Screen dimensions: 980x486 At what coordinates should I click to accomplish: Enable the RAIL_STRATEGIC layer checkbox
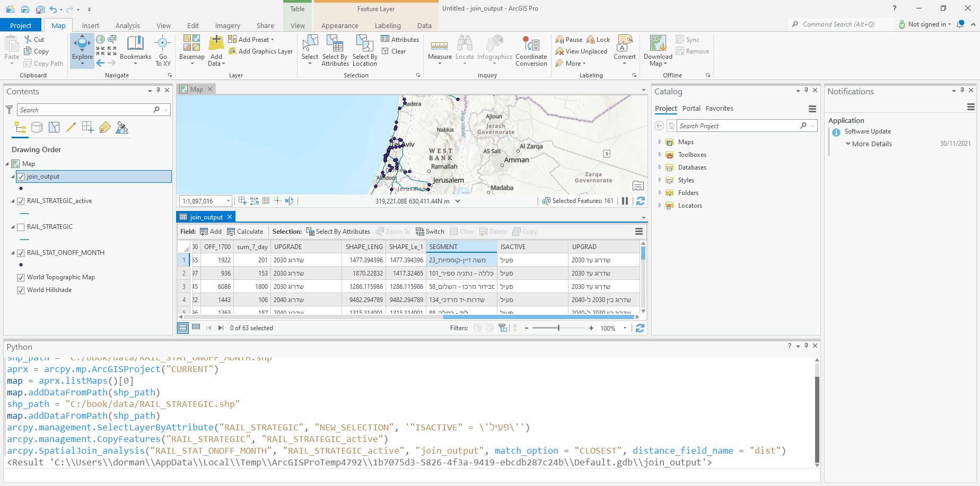click(21, 227)
